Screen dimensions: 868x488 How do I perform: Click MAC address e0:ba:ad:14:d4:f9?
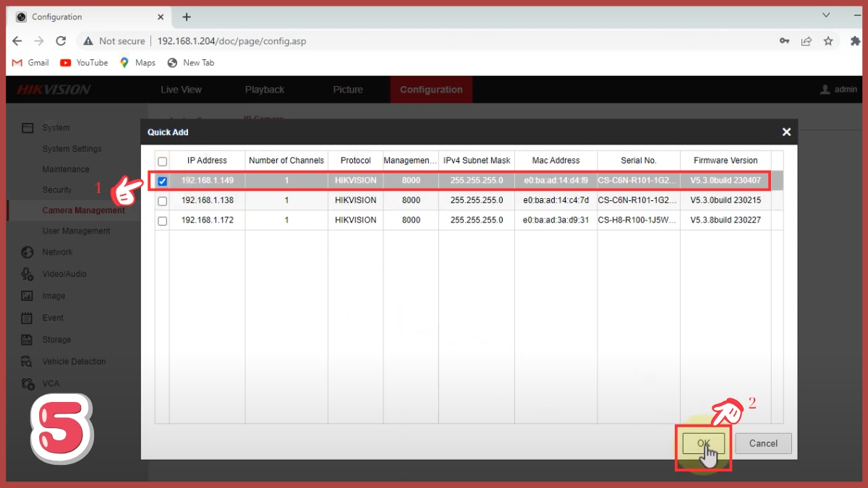556,181
